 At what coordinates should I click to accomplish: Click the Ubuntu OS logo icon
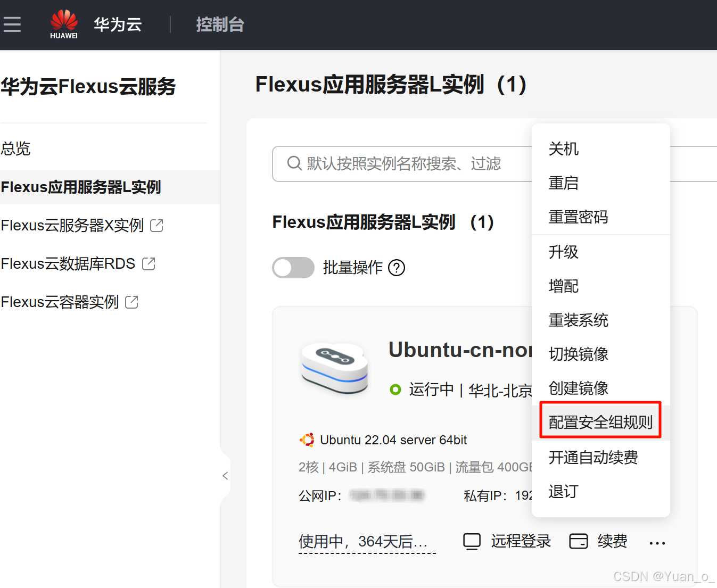pos(307,440)
